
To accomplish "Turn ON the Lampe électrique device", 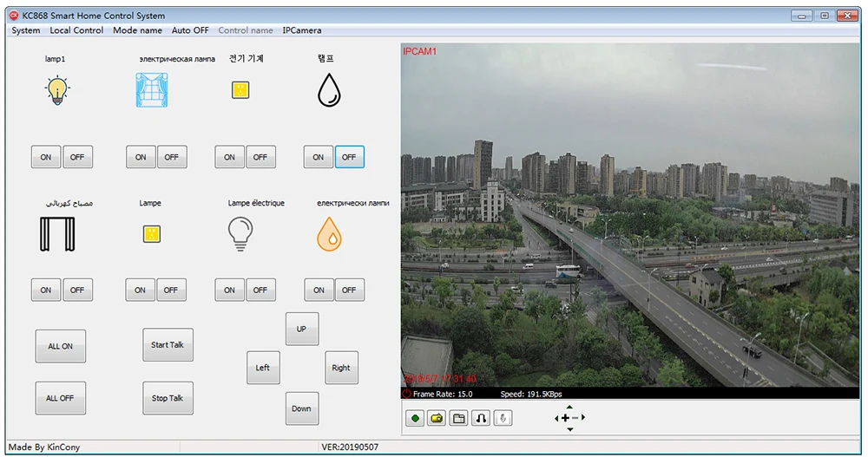I will 229,290.
